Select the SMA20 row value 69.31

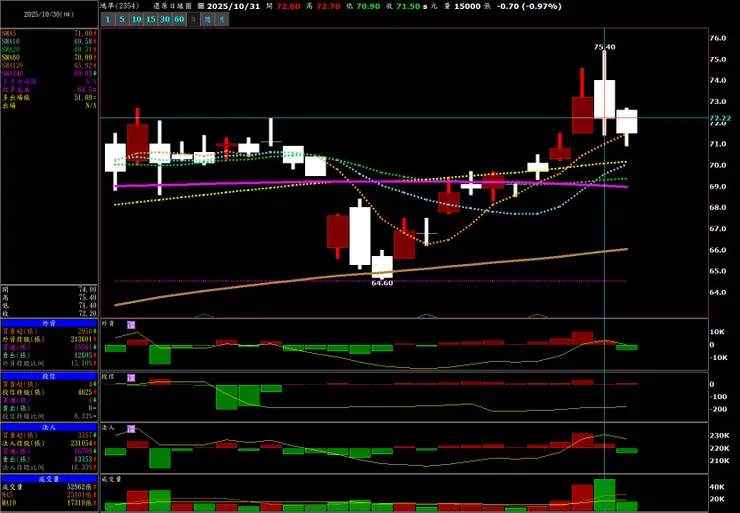click(85, 49)
